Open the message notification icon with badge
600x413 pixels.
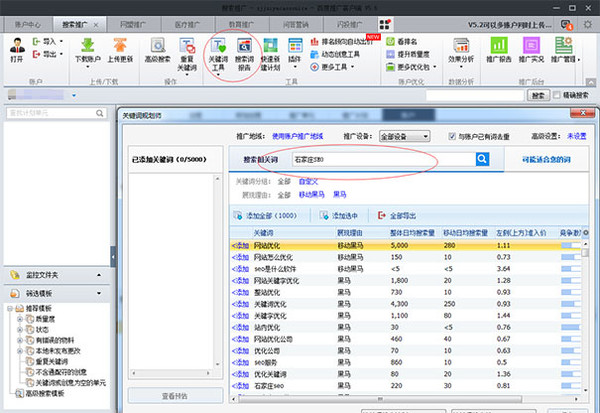coord(566,25)
